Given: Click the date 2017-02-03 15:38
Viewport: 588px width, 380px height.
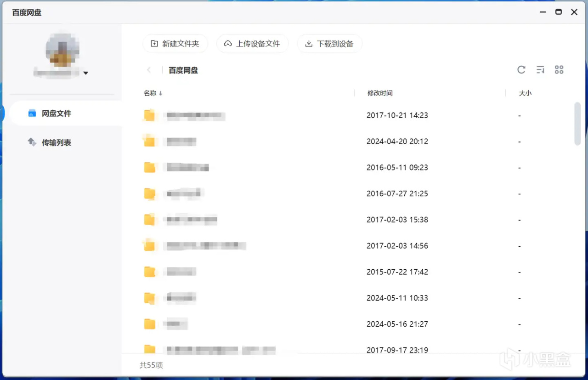Looking at the screenshot, I should (397, 220).
